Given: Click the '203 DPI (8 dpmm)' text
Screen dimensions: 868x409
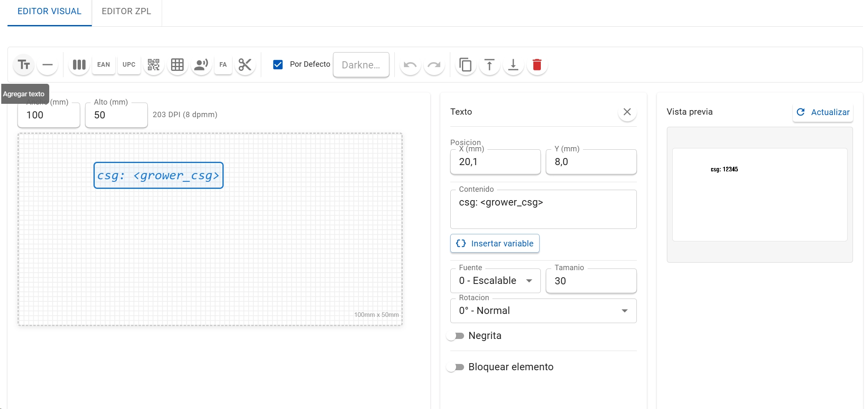Looking at the screenshot, I should [x=185, y=115].
